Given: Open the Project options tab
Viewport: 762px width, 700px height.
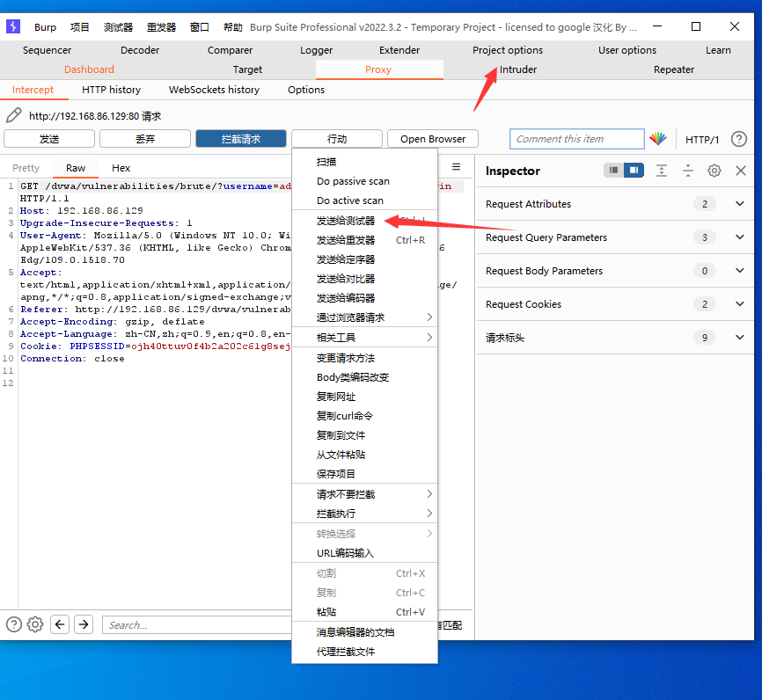Looking at the screenshot, I should click(508, 50).
